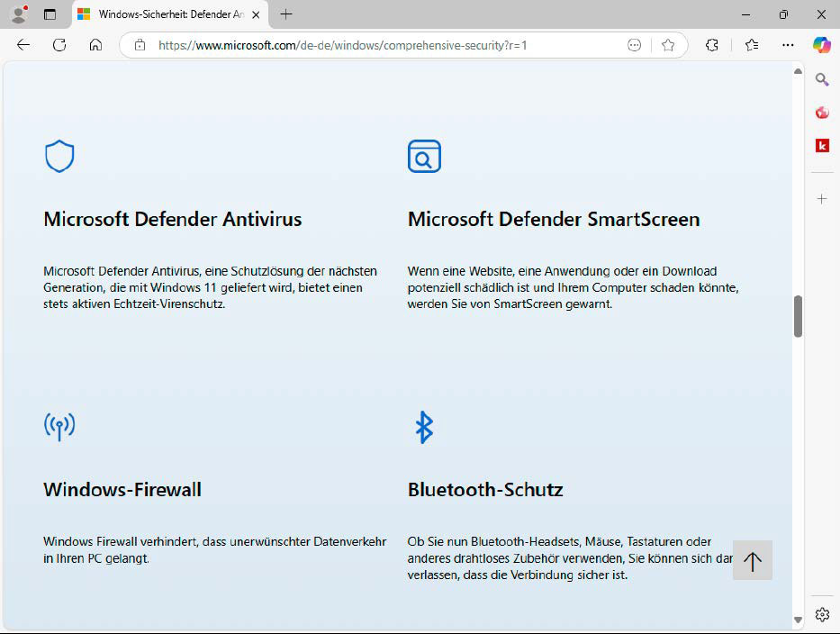Jump to top with up-arrow button
Screen dimensions: 840x634
(752, 560)
